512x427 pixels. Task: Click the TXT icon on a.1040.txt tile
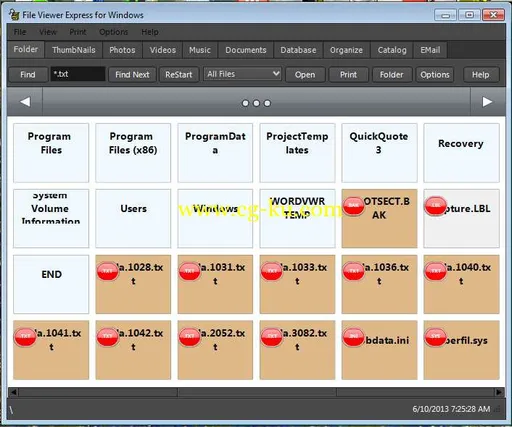[436, 271]
